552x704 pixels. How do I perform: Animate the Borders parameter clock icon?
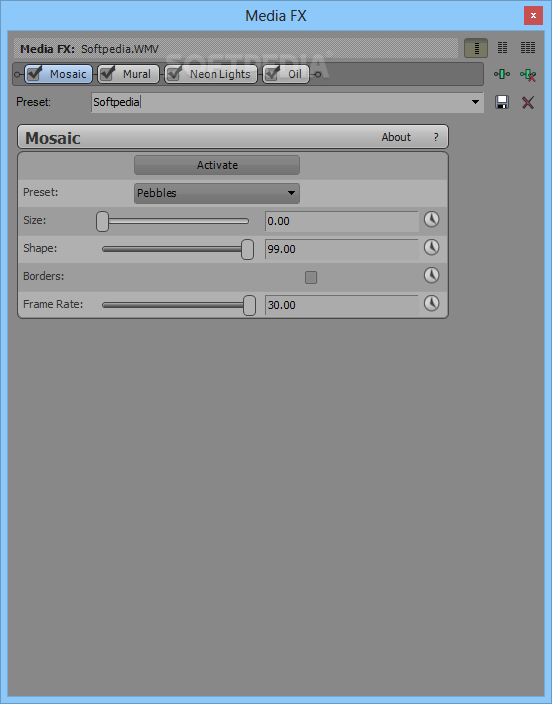(431, 275)
